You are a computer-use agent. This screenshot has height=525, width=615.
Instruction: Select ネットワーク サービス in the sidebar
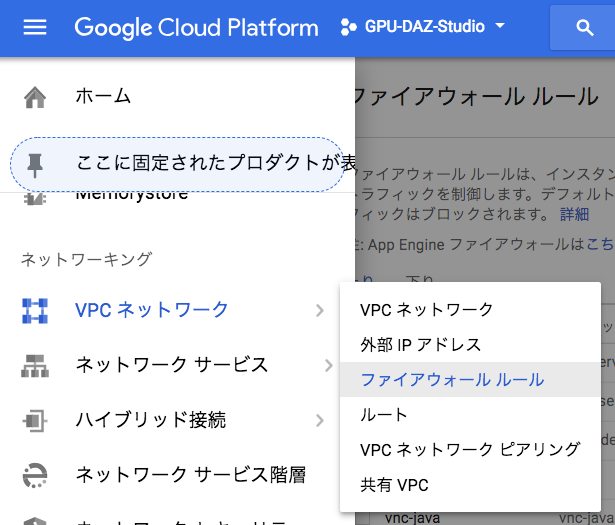pos(171,365)
